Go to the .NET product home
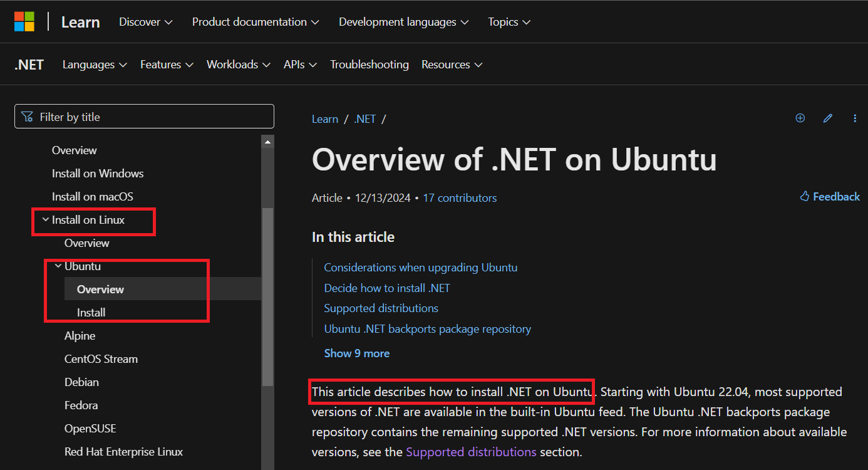Screen dimensions: 868x470 tap(29, 65)
